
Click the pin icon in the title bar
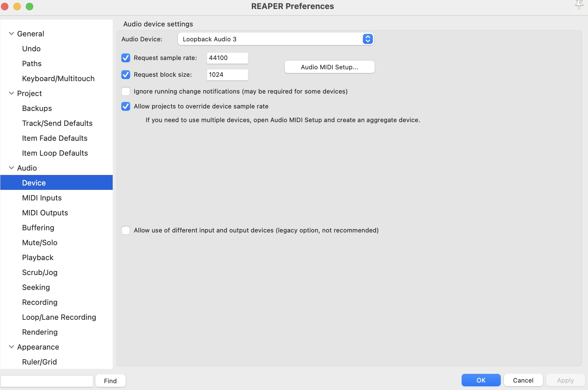(x=579, y=5)
